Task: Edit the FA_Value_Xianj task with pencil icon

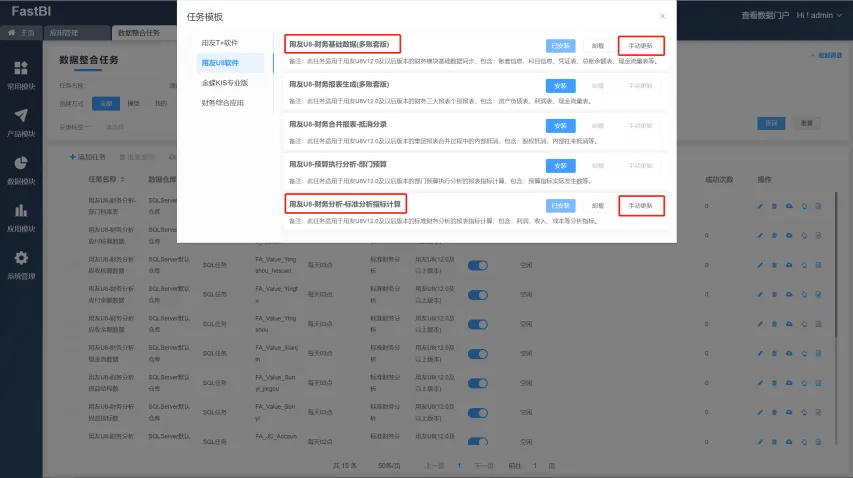Action: [x=760, y=353]
